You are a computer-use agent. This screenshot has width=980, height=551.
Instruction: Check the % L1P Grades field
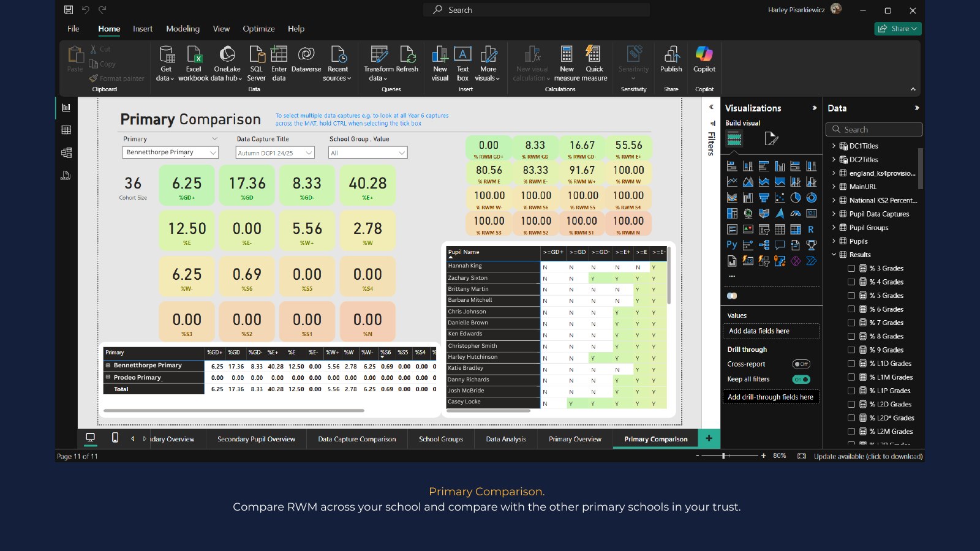(851, 391)
